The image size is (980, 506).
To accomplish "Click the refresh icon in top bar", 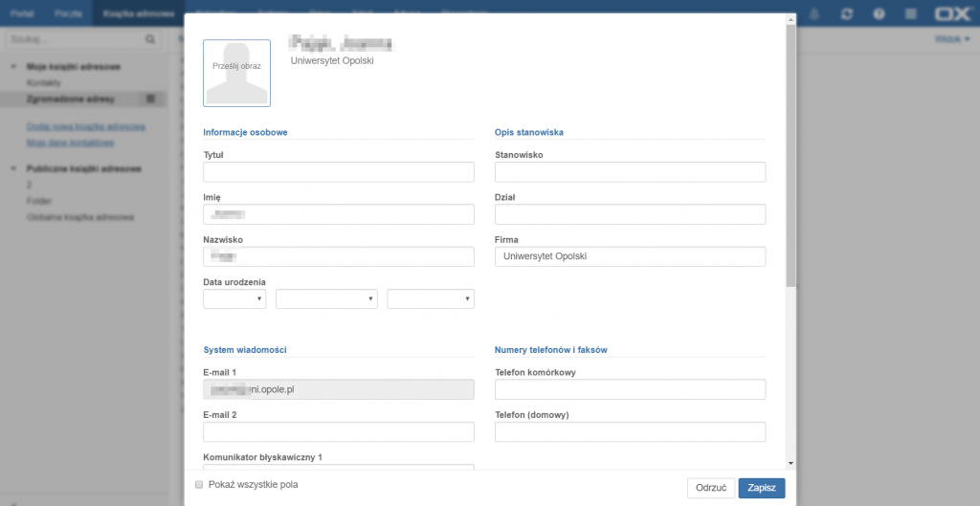I will [846, 14].
